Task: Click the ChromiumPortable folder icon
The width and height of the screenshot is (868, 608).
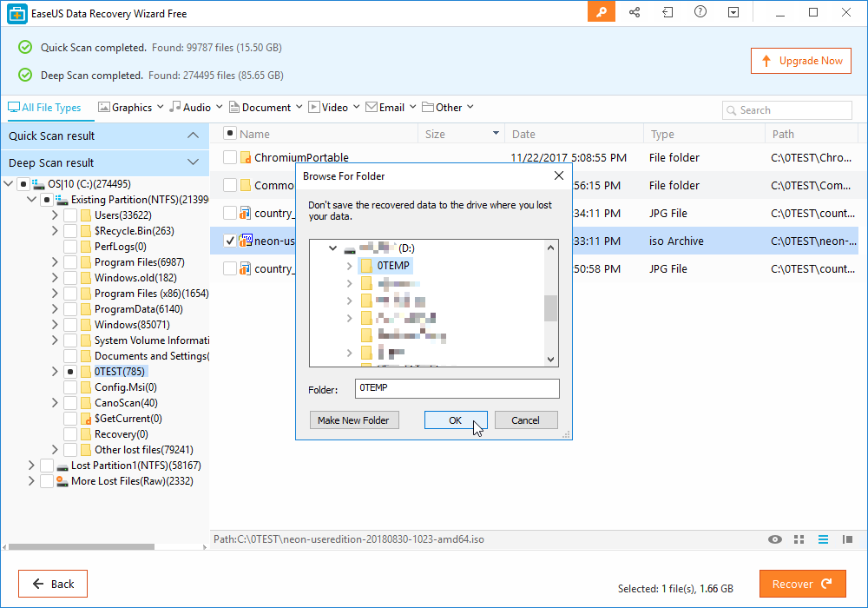Action: 246,158
